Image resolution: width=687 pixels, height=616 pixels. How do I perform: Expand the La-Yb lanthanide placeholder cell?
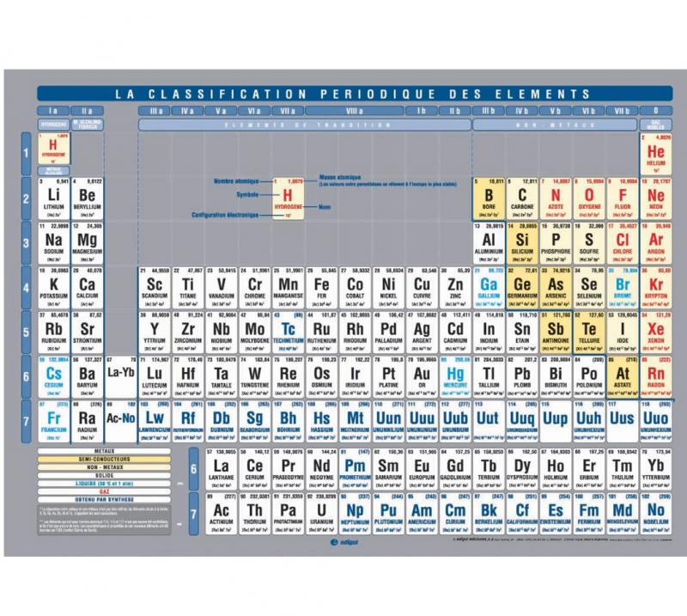click(x=120, y=375)
